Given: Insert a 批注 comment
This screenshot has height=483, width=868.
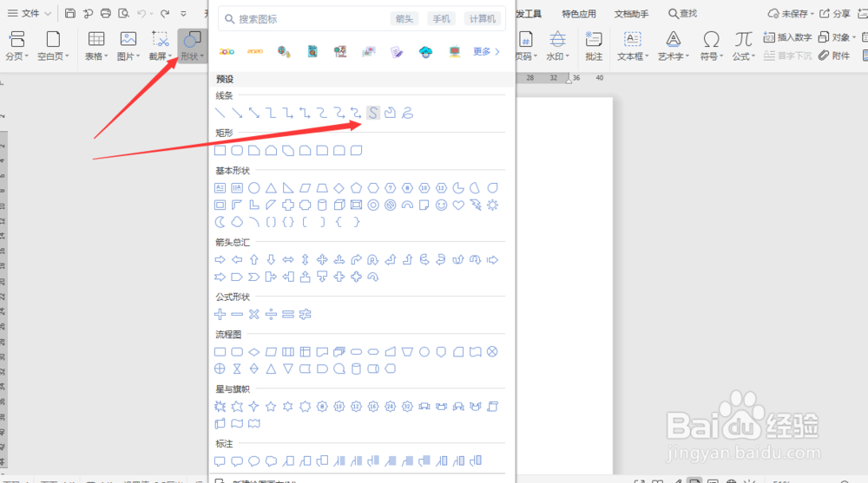Looking at the screenshot, I should (x=594, y=46).
